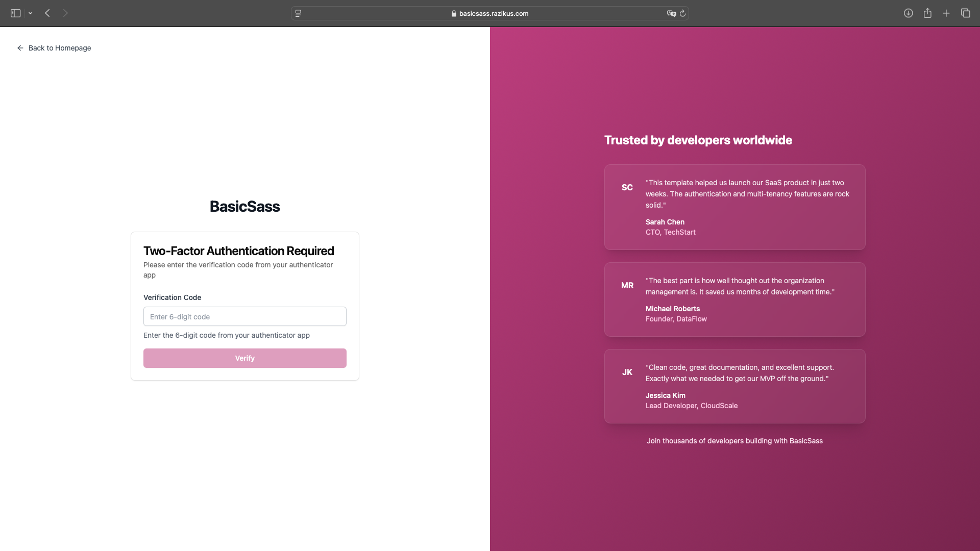Image resolution: width=980 pixels, height=551 pixels.
Task: Focus the Verification Code input field
Action: [x=245, y=316]
